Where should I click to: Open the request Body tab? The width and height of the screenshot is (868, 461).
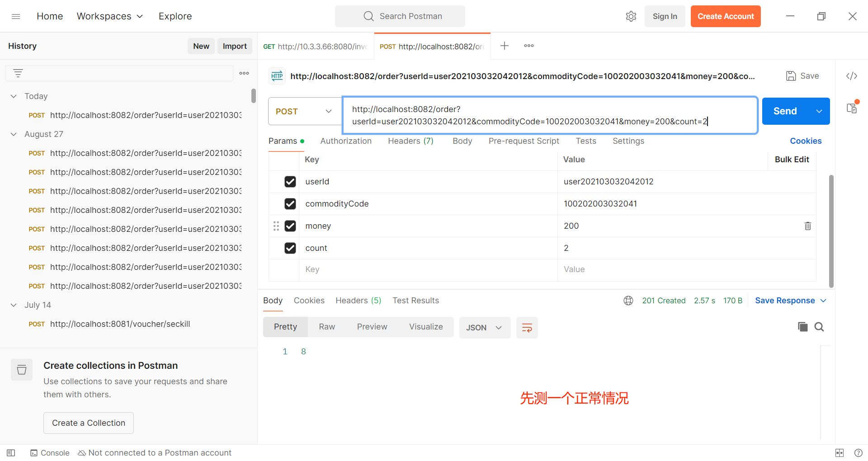(x=462, y=141)
